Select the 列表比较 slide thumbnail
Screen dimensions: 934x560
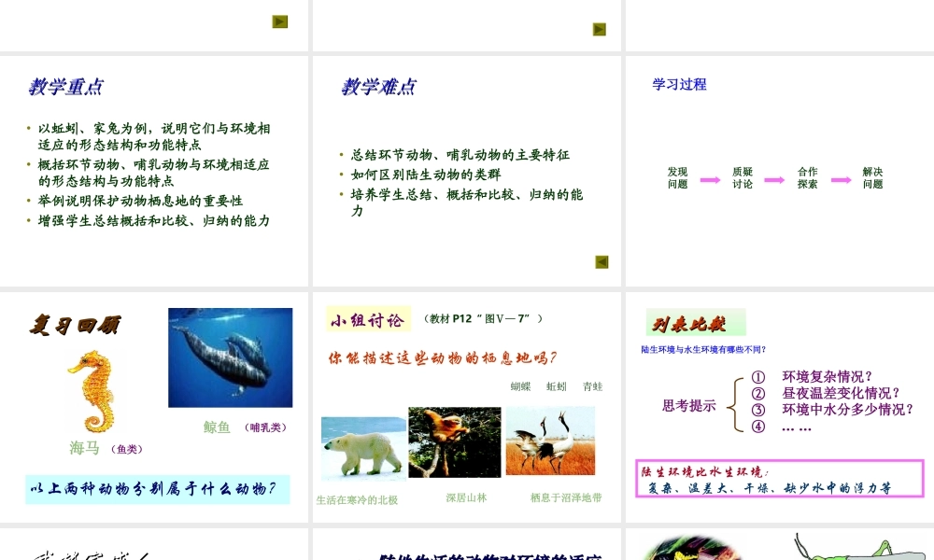780,407
